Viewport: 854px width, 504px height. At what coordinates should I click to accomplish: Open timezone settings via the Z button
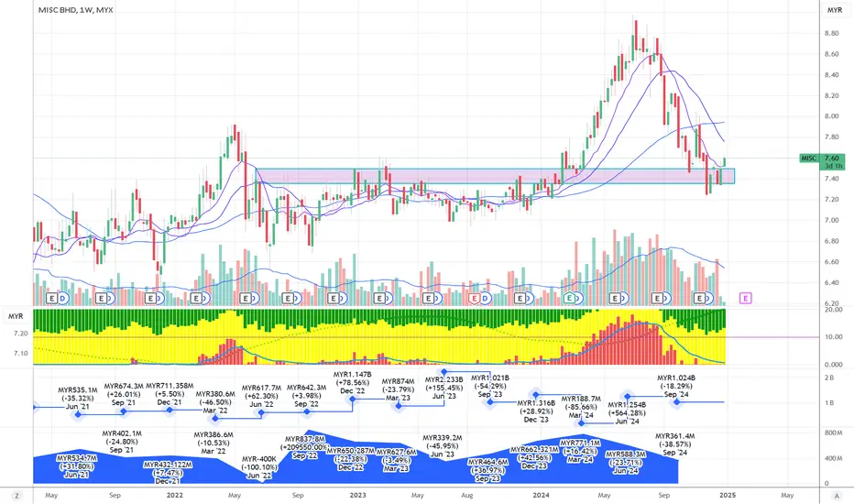click(16, 495)
